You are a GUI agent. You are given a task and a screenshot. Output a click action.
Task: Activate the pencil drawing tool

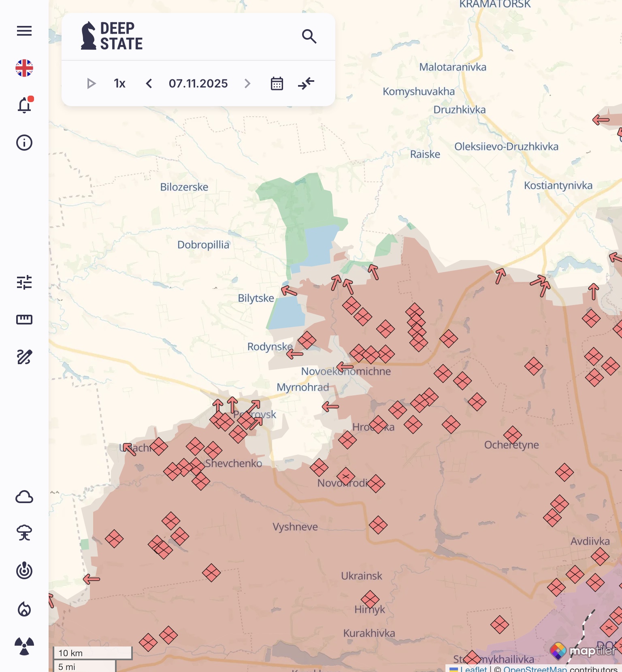coord(24,357)
